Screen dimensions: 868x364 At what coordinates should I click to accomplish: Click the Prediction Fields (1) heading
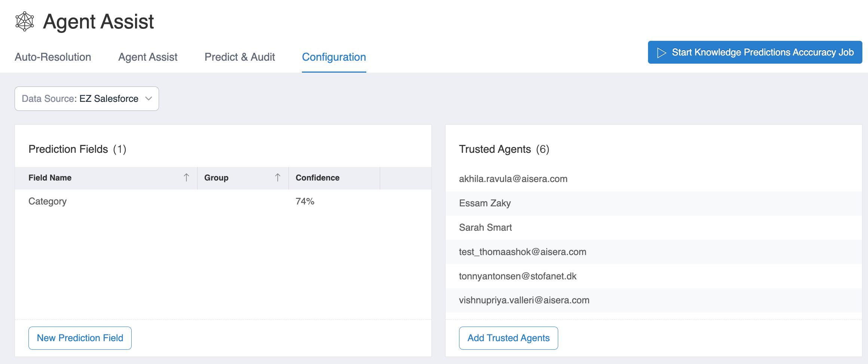[x=77, y=149]
